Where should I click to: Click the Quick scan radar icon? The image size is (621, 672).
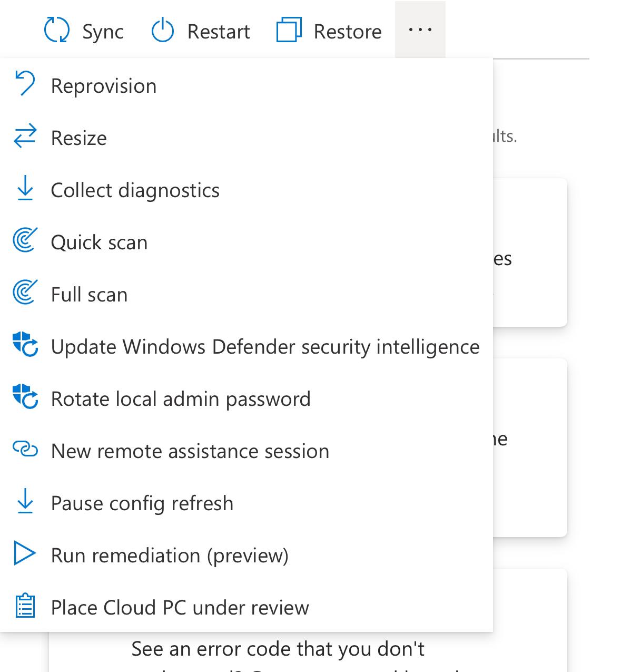tap(25, 240)
